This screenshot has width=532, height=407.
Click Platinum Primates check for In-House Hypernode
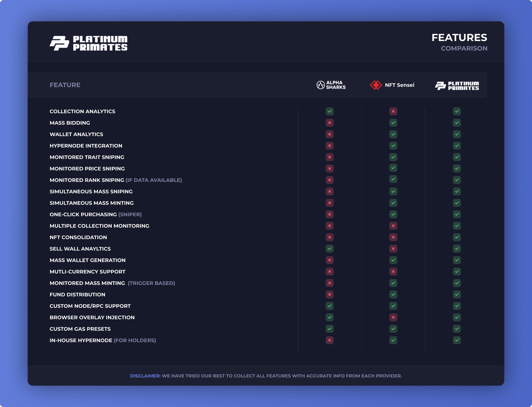pyautogui.click(x=457, y=340)
